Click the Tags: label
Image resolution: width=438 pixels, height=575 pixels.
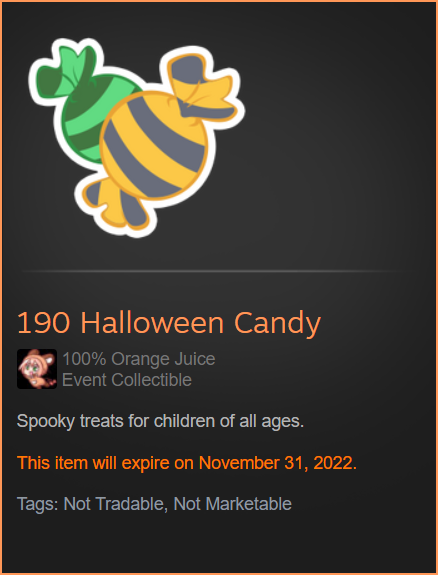pos(38,504)
